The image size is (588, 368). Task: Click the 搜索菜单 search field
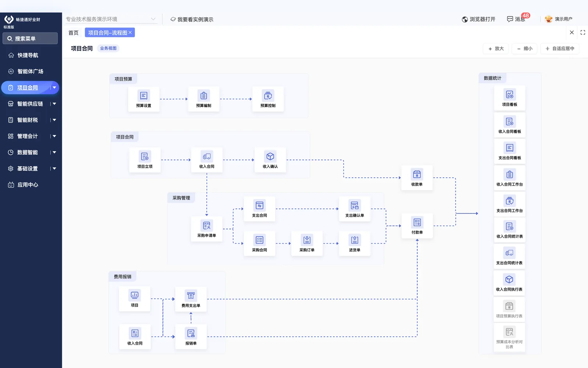tap(30, 38)
